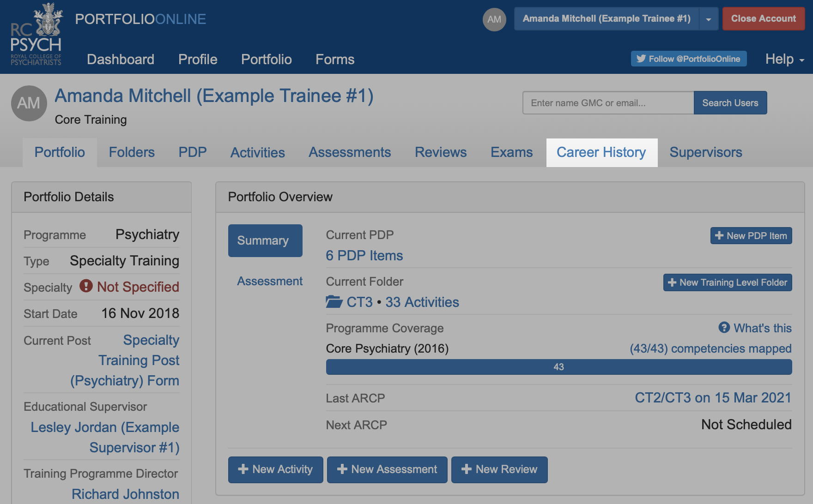Follow @PortfolioOnline on Twitter
The image size is (813, 504).
click(x=688, y=59)
